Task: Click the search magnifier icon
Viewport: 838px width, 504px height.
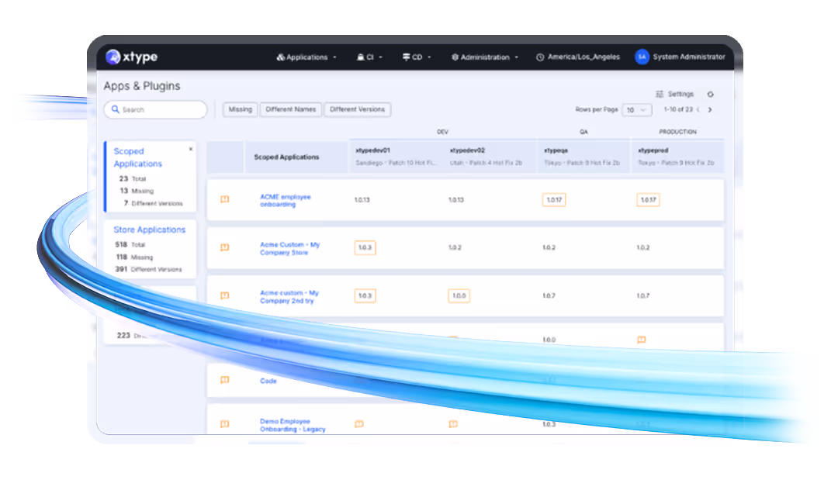Action: (x=115, y=109)
